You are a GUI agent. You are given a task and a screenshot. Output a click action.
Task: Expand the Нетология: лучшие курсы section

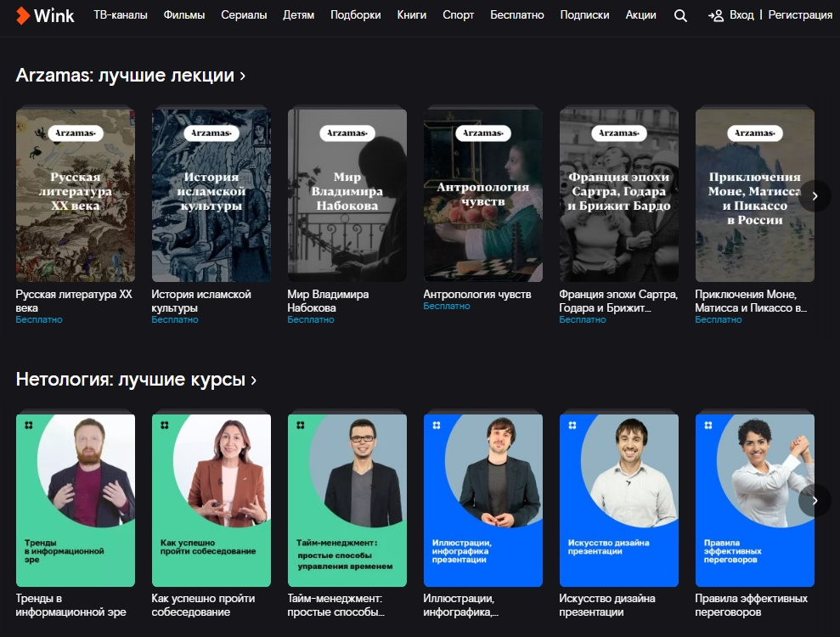136,380
